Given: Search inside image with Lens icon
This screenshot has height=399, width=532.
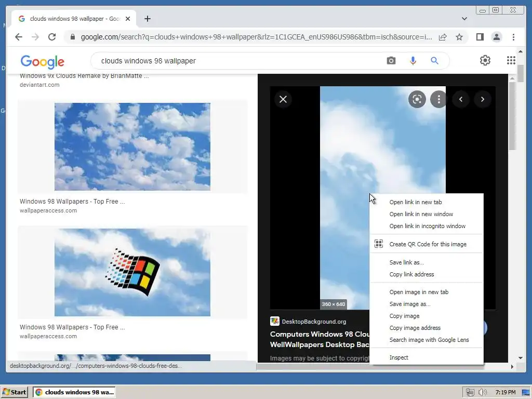Looking at the screenshot, I should 417,99.
